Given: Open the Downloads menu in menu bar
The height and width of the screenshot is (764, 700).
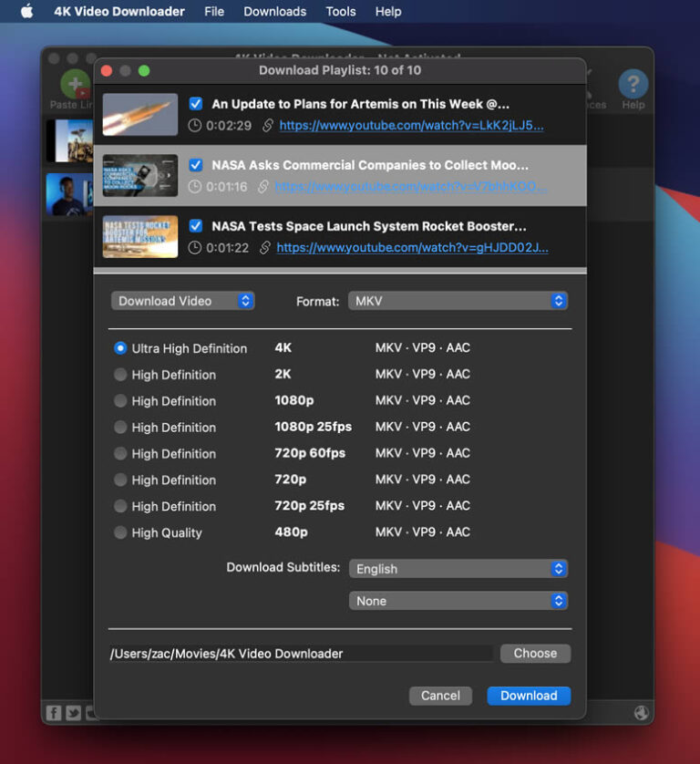Looking at the screenshot, I should tap(274, 12).
